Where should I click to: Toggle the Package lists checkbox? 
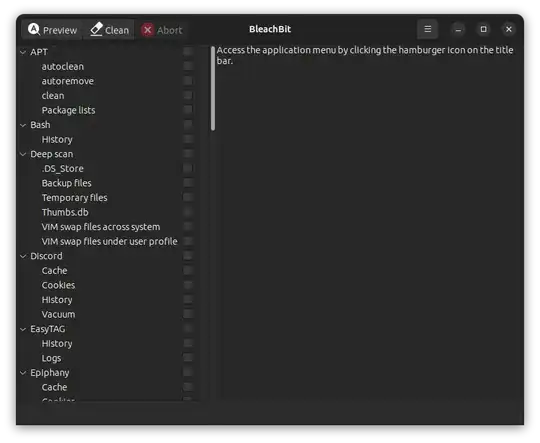click(x=188, y=110)
